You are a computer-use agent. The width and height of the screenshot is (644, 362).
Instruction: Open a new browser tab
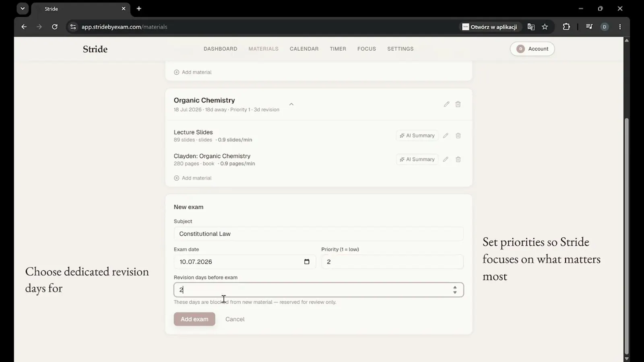click(139, 8)
